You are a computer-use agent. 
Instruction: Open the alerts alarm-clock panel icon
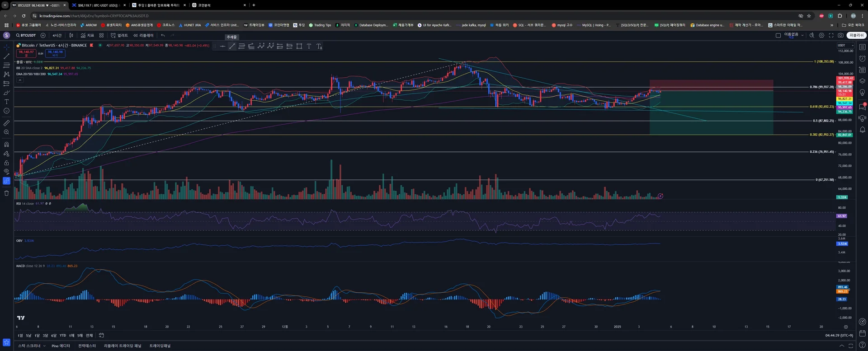click(x=862, y=59)
